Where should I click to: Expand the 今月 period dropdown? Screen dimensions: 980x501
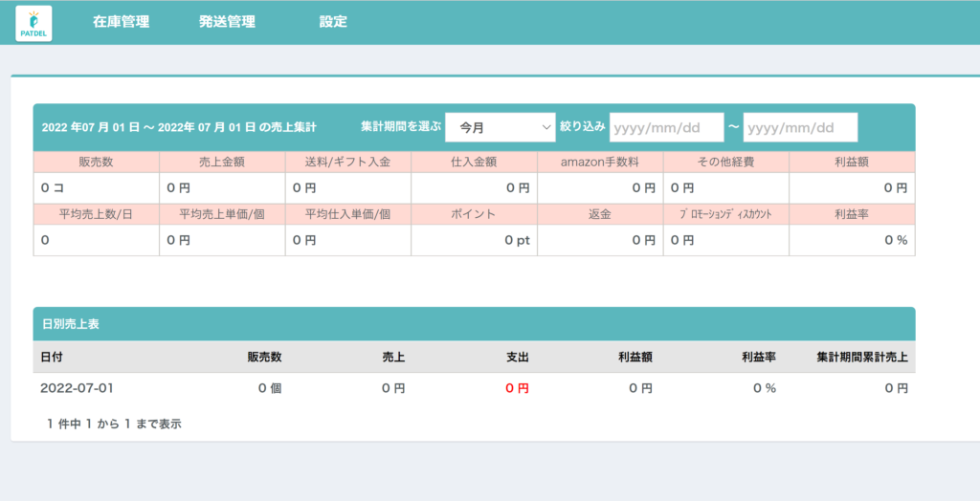(x=501, y=127)
